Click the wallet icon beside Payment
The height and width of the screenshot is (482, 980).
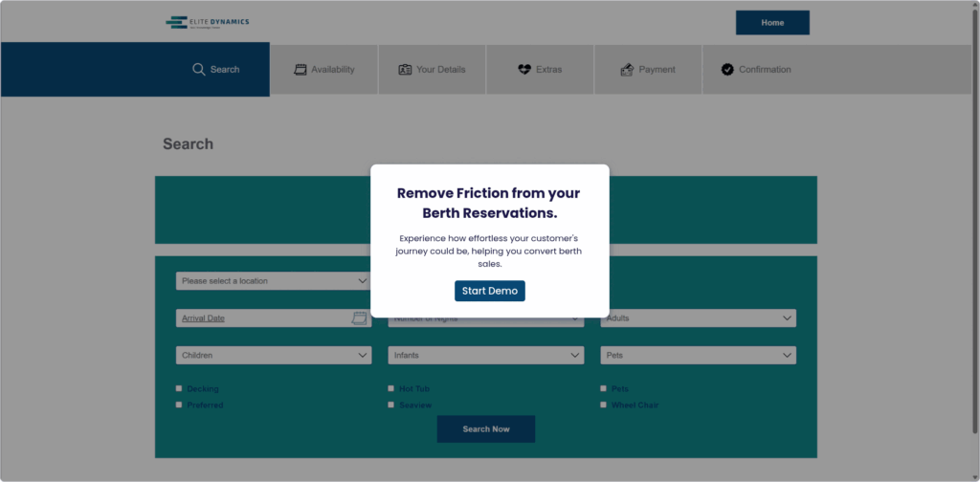[x=627, y=69]
